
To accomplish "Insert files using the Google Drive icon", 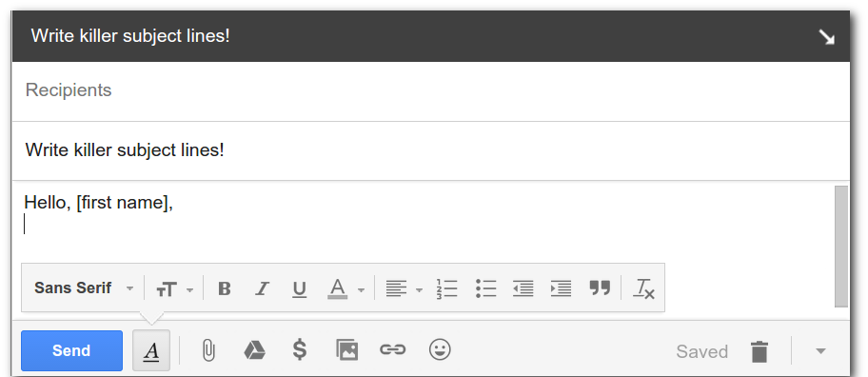I will [x=255, y=350].
